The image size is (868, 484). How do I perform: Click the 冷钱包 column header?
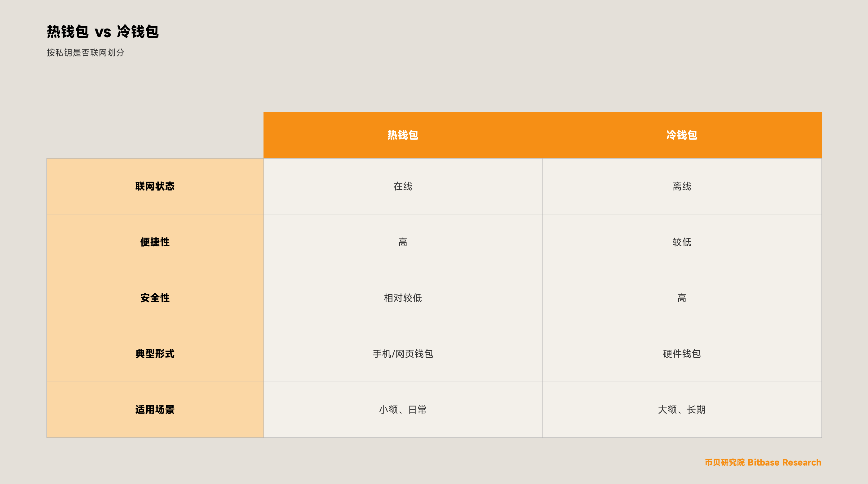[x=682, y=135]
